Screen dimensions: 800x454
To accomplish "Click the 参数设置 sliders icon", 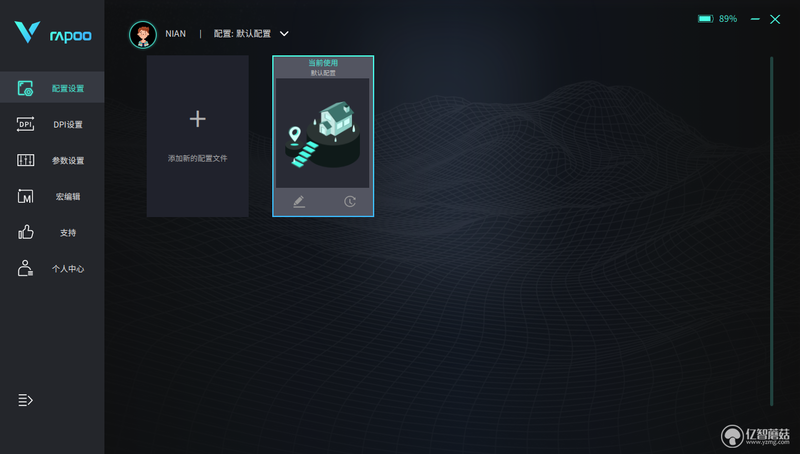I will coord(25,160).
